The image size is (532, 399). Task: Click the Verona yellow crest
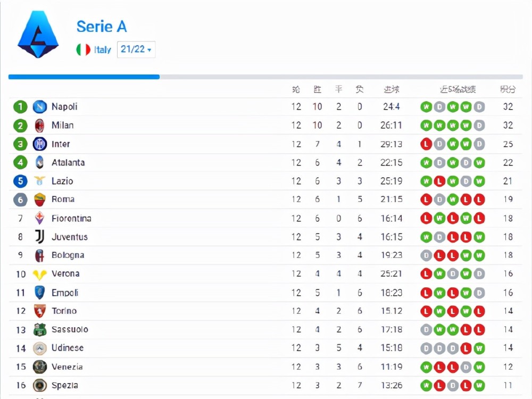click(40, 274)
